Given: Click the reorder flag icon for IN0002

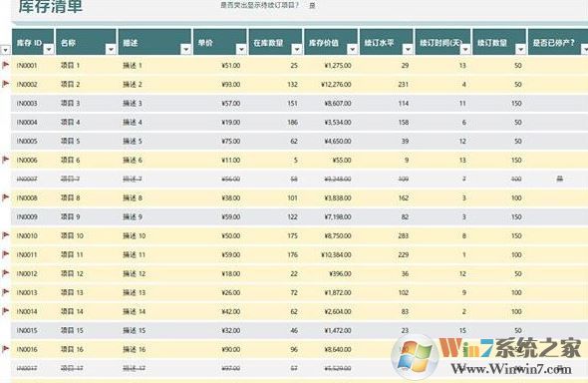Looking at the screenshot, I should pos(6,84).
